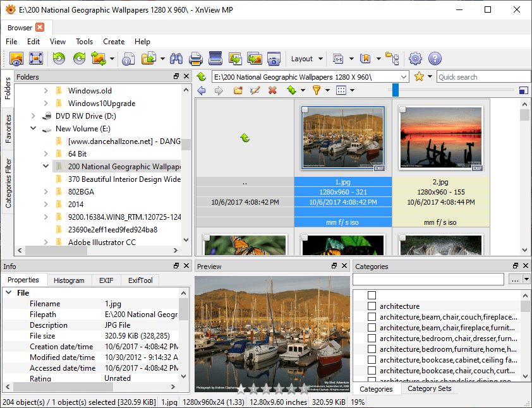Check the 'architecture' category checkbox
Viewport: 532px width, 408px height.
coord(372,306)
